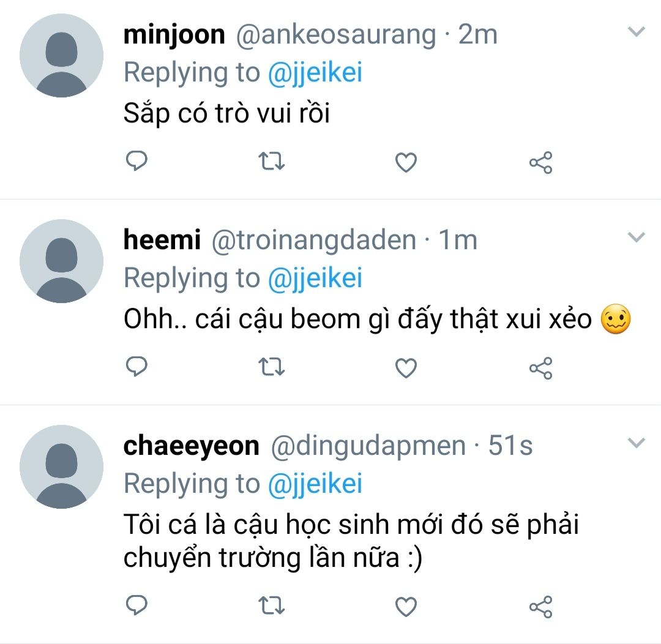Retweet heemi's tweet
This screenshot has height=644, width=661.
coord(272,367)
